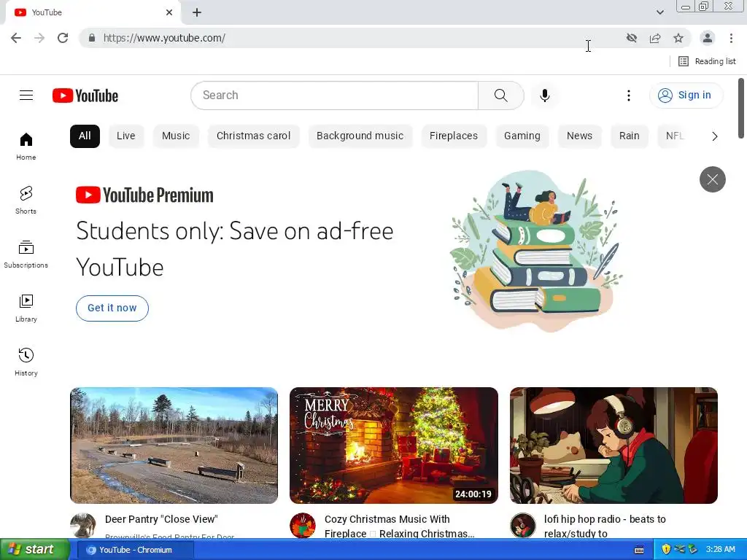This screenshot has height=560, width=747.
Task: Open Library in the sidebar
Action: [x=26, y=308]
